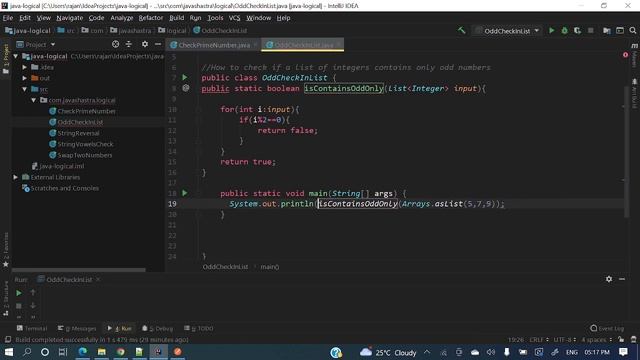The width and height of the screenshot is (640, 360).
Task: Open the Debug tool window
Action: point(158,329)
